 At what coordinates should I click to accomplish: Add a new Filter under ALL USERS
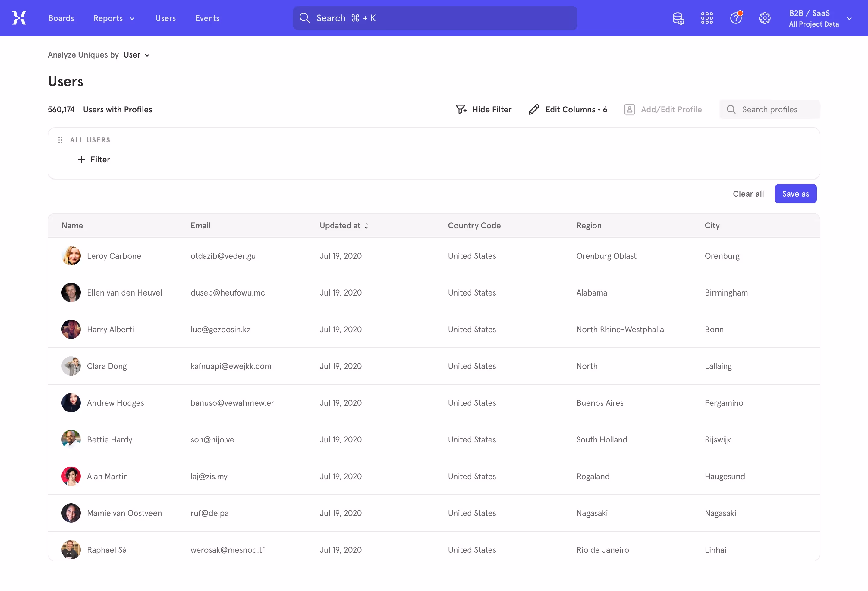[x=94, y=159]
